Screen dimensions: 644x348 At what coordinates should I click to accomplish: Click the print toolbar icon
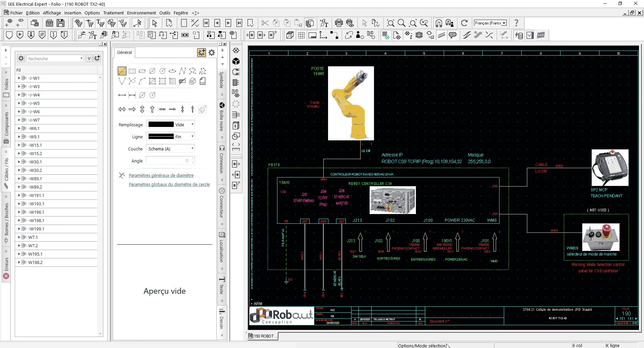pyautogui.click(x=339, y=23)
